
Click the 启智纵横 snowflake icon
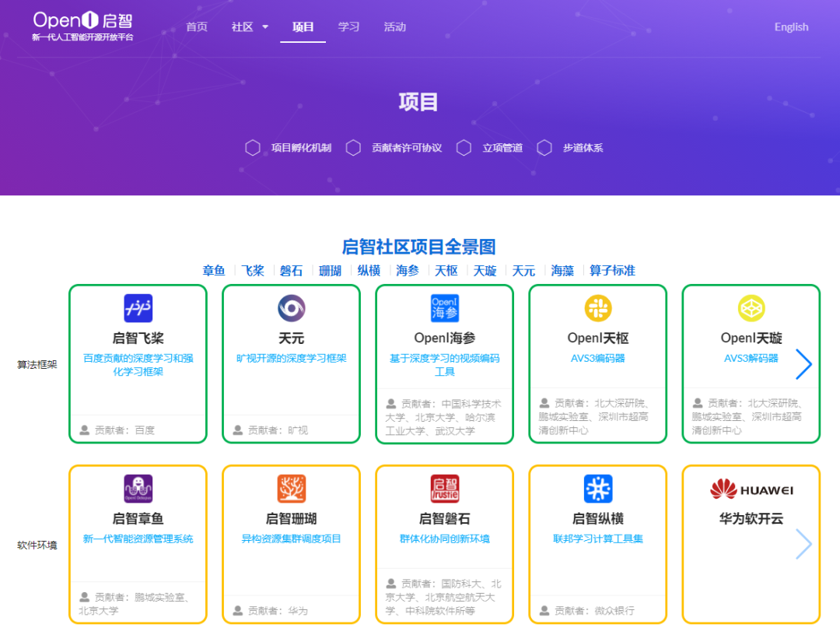tap(597, 490)
